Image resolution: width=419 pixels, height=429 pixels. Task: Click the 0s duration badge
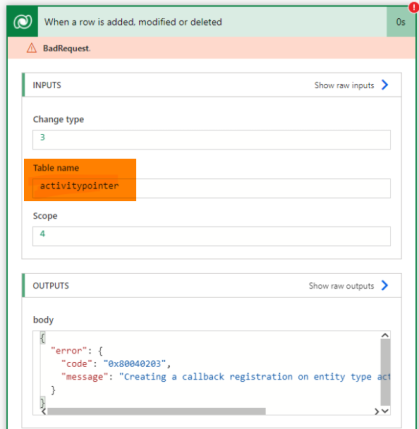[x=400, y=22]
